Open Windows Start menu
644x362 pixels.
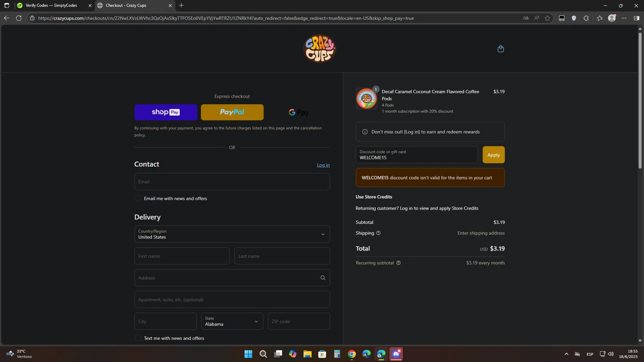tap(248, 354)
